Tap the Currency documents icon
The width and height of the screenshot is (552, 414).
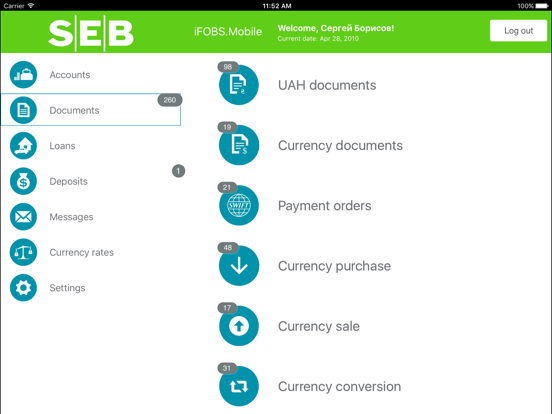pyautogui.click(x=239, y=145)
